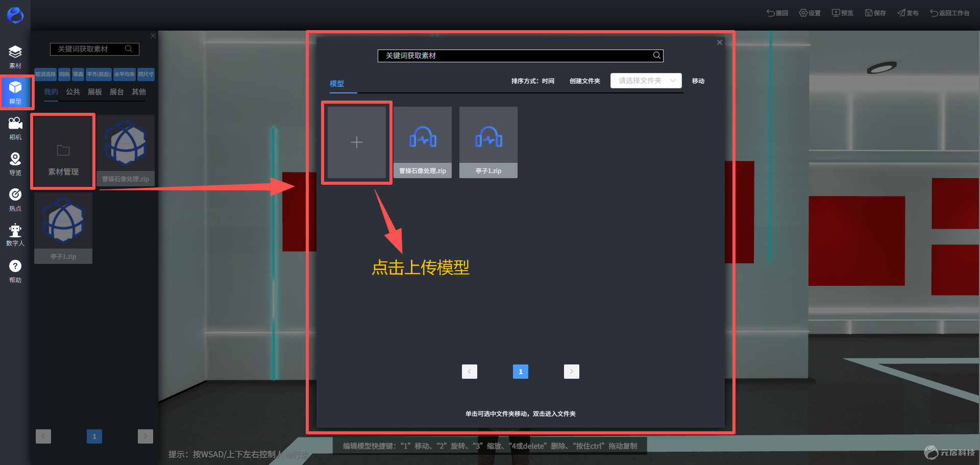This screenshot has height=465, width=980.
Task: Switch to the 展板 tab
Action: [95, 92]
